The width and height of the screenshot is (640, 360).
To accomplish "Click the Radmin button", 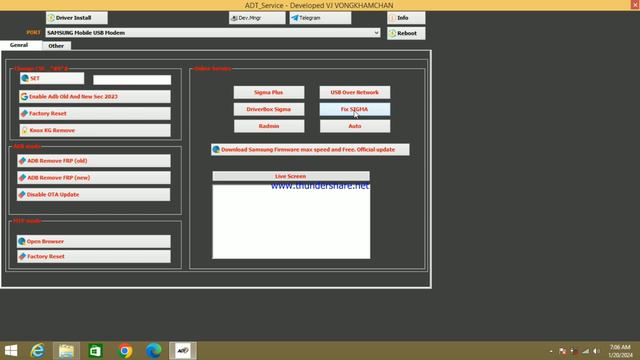I will (269, 126).
